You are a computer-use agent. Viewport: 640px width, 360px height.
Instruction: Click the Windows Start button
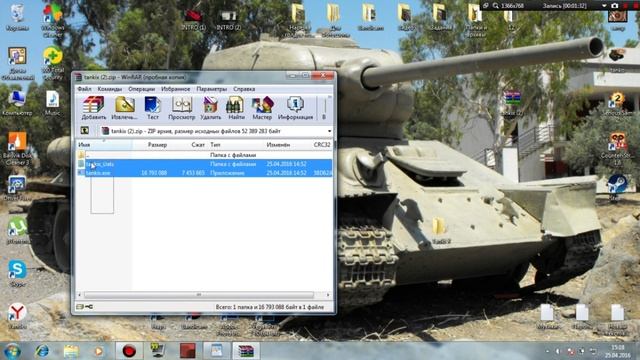point(13,351)
